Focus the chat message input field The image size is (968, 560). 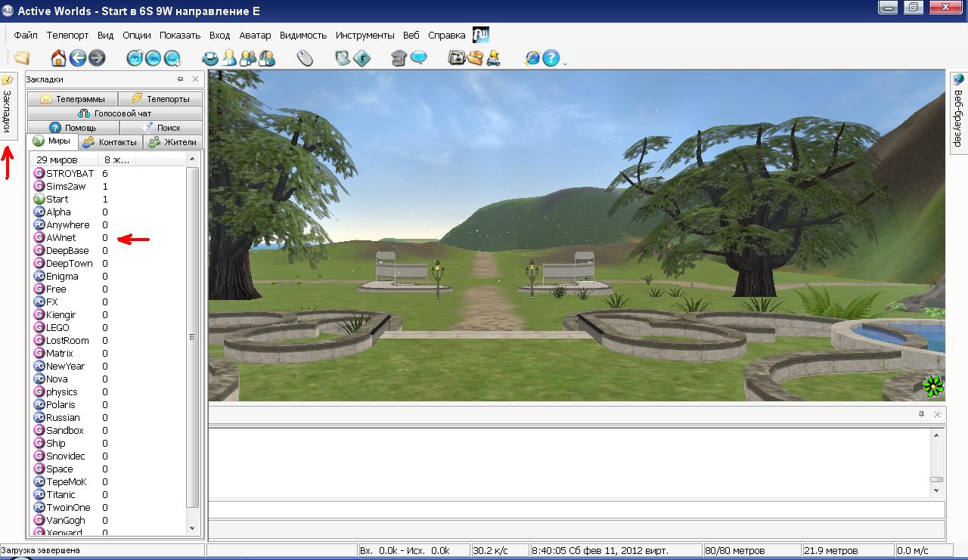point(576,510)
